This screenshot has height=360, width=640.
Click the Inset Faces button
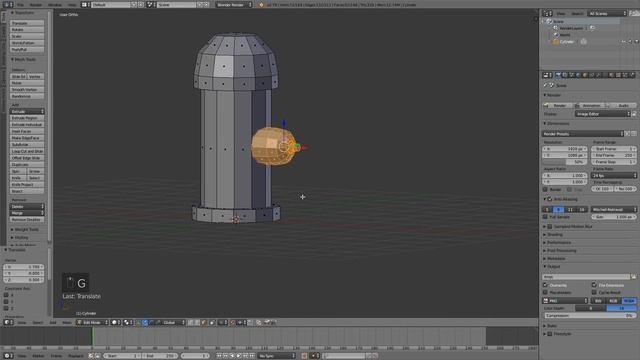(x=27, y=131)
